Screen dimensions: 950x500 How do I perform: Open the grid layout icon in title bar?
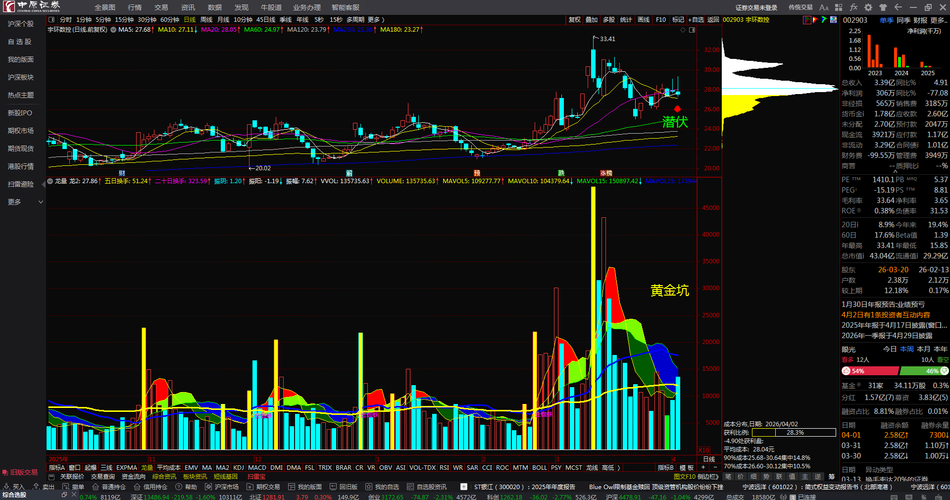[x=839, y=7]
